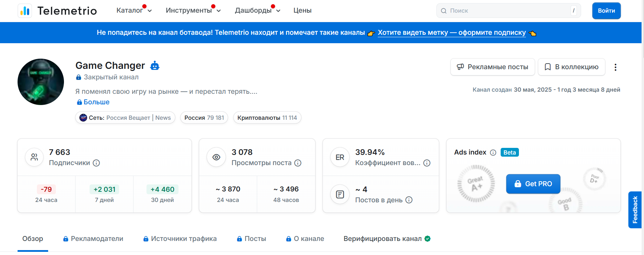Switch to the Рекламодатели tab
The width and height of the screenshot is (644, 255).
93,239
